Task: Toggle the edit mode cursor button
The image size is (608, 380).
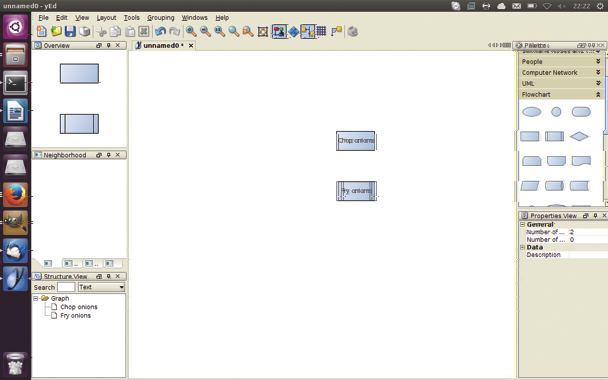Action: coord(279,31)
